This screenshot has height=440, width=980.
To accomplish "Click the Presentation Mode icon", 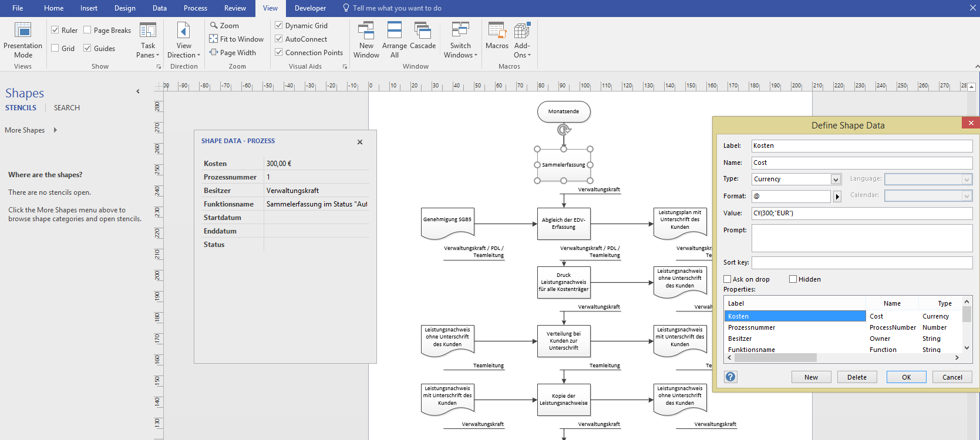I will click(23, 31).
